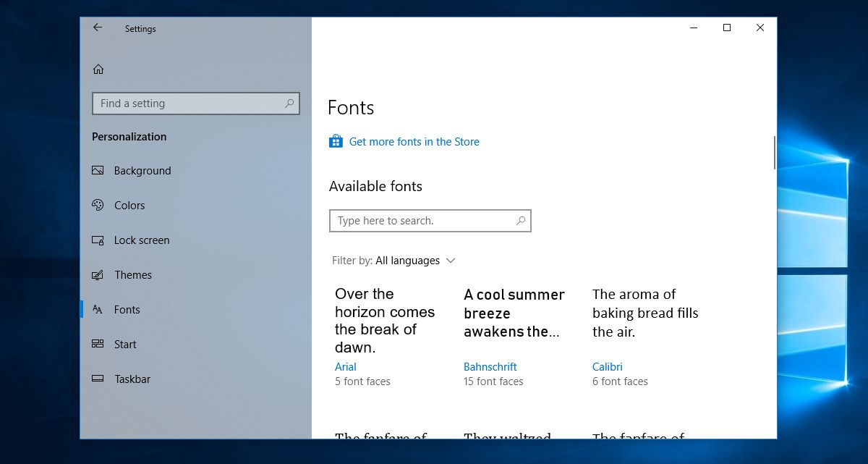Click the Personalization heading
The image size is (868, 464).
[x=129, y=137]
